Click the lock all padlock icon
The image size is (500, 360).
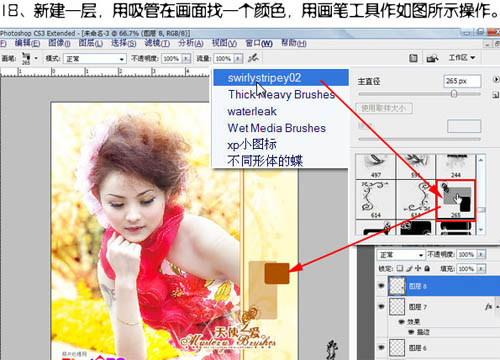click(x=427, y=268)
